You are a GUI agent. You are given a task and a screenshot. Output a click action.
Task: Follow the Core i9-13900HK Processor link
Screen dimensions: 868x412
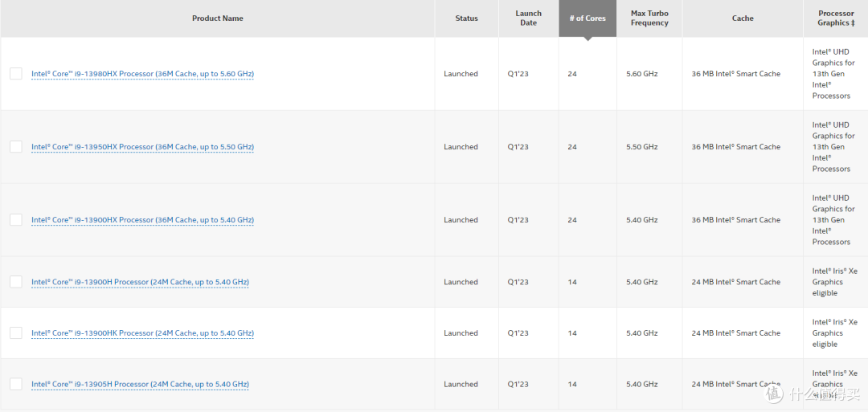click(142, 333)
